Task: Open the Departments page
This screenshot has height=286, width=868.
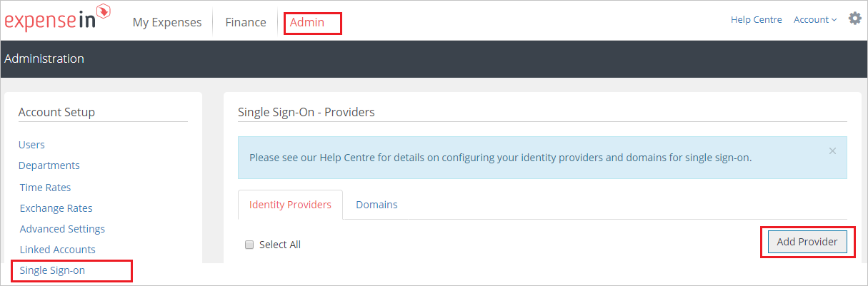Action: [x=49, y=165]
